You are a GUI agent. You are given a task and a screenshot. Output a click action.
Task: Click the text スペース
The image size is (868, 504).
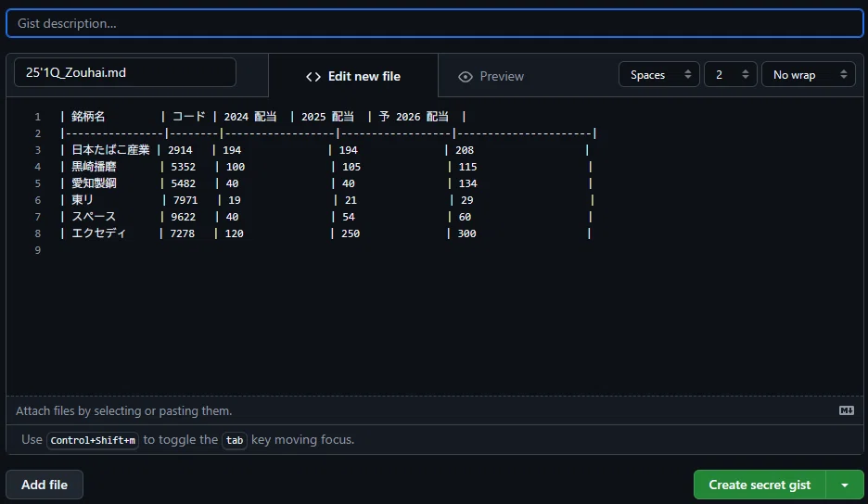(x=94, y=216)
